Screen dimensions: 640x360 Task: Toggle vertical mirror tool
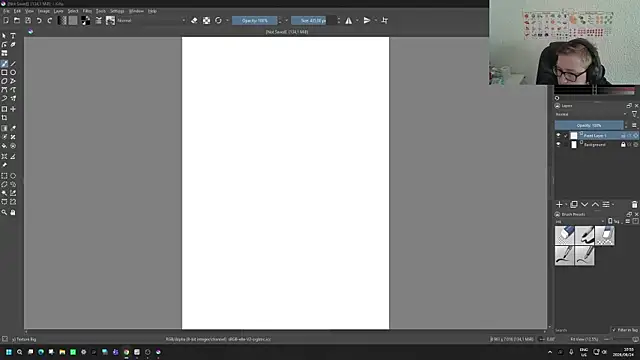(367, 20)
